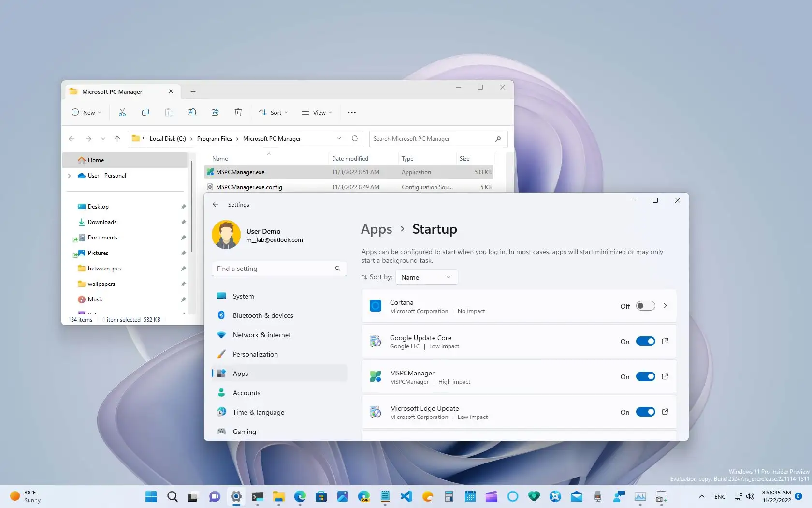Click the Share icon in File Explorer toolbar
The image size is (812, 508).
click(x=215, y=112)
